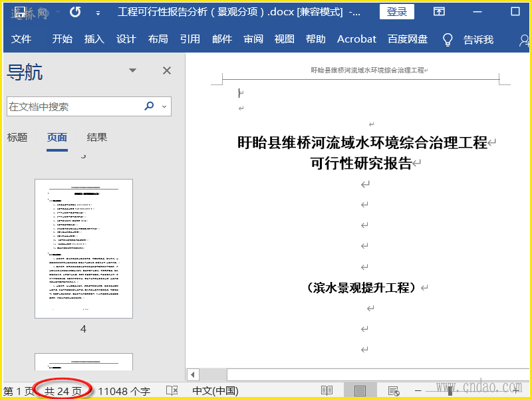
Task: Maximize the Word window
Action: (x=515, y=12)
